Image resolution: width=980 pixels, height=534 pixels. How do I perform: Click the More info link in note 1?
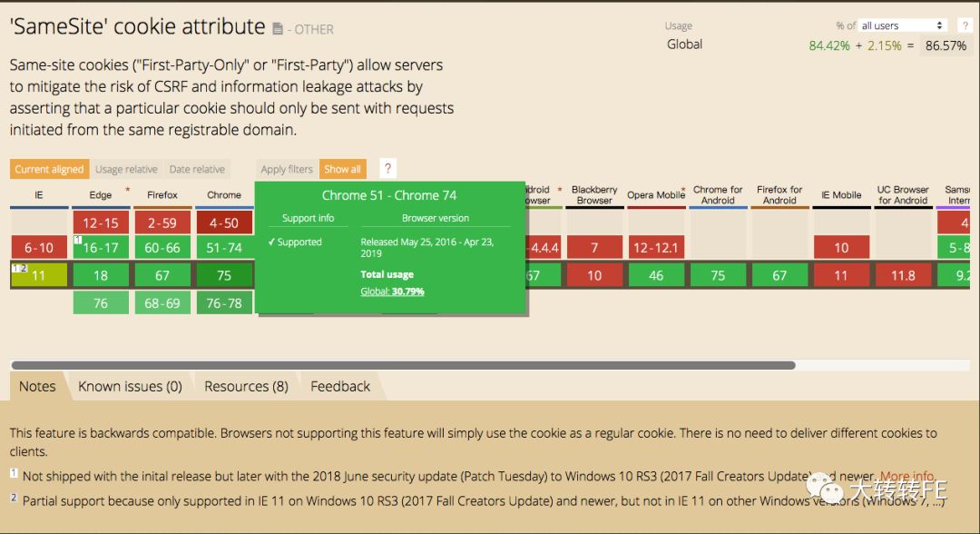[x=908, y=476]
